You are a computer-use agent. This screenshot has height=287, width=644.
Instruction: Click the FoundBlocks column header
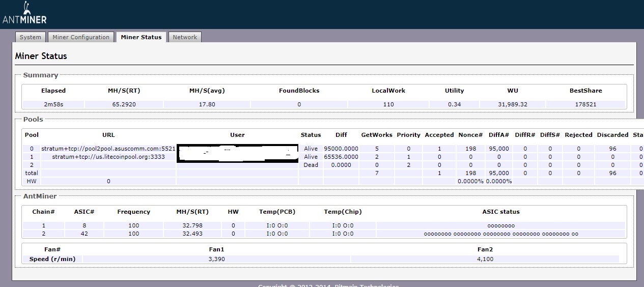coord(299,91)
